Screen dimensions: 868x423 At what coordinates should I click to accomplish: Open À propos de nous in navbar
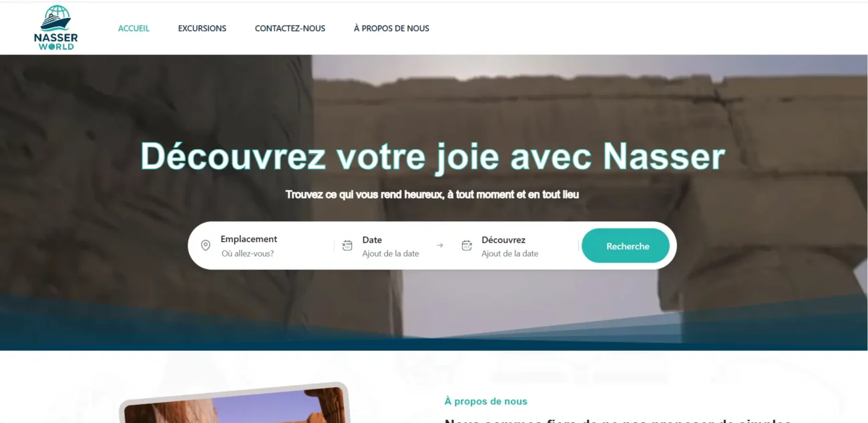point(391,28)
